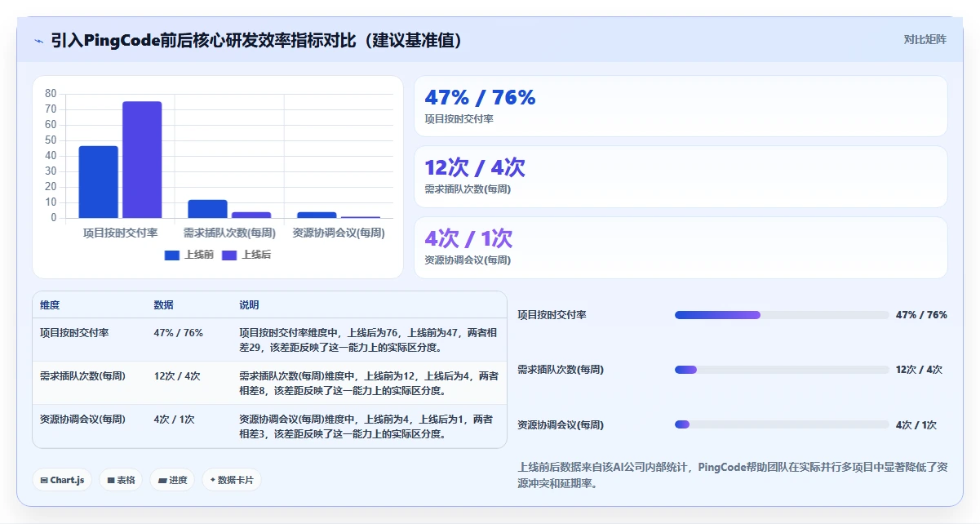
Task: Click the 项目按时交付率 label in data card
Action: click(x=459, y=119)
